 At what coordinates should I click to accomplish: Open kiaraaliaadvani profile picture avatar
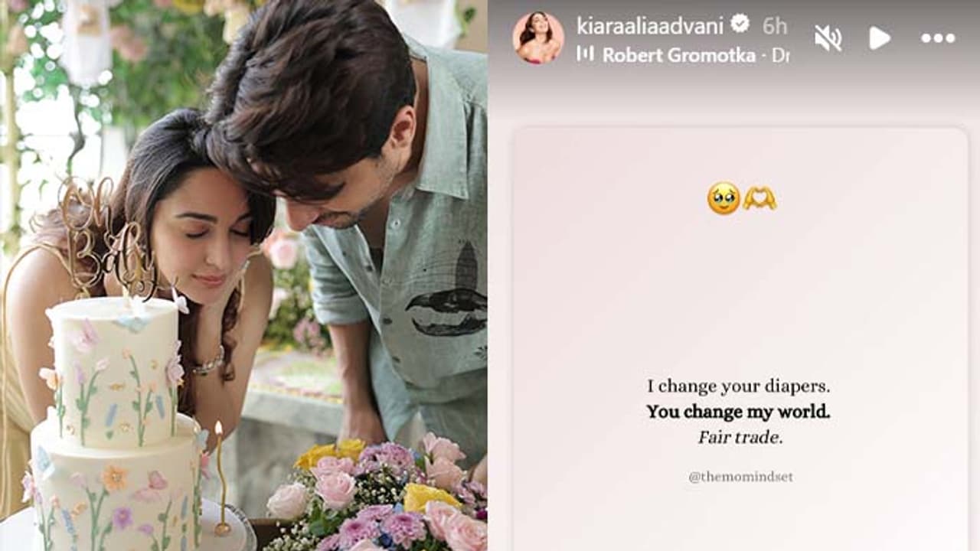click(x=538, y=37)
